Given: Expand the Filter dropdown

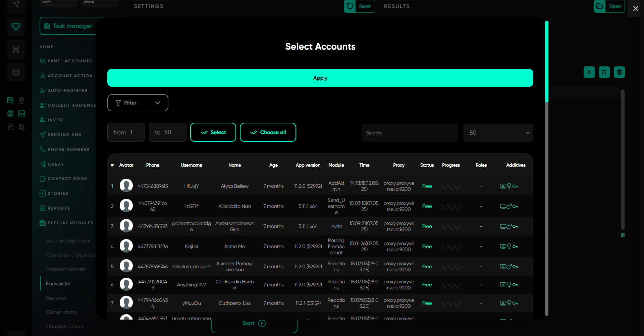Looking at the screenshot, I should (x=138, y=103).
